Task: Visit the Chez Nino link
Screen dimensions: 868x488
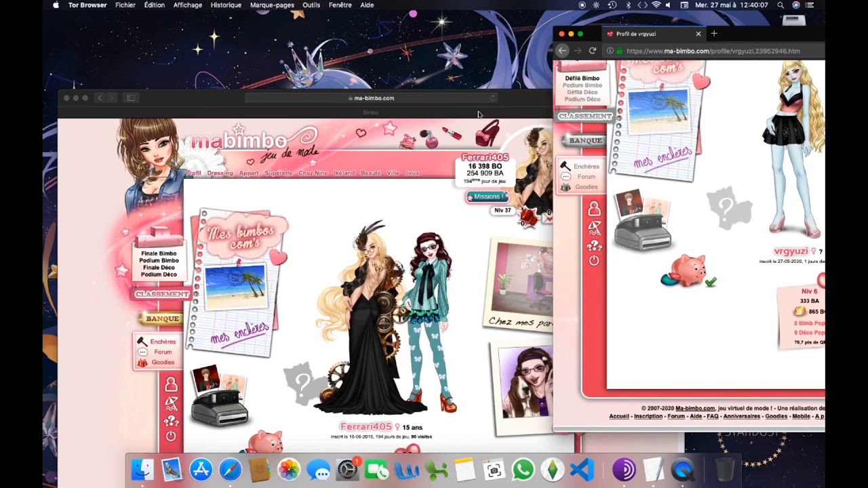Action: (x=313, y=173)
